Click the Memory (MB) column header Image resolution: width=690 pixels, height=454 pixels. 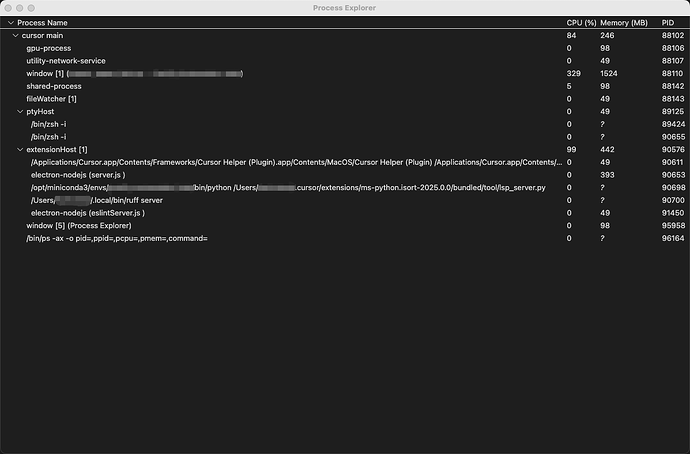tap(624, 22)
